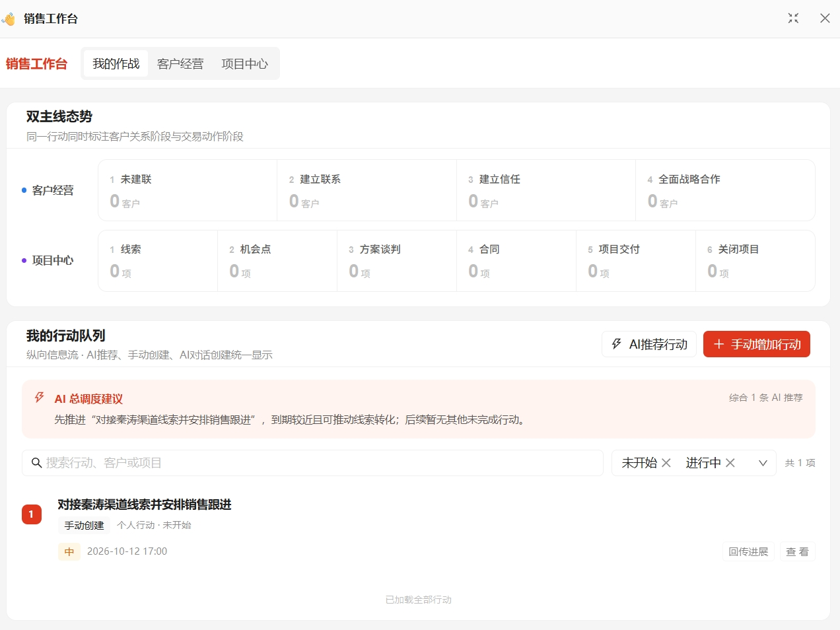Close the 销售工作台 window

pos(825,18)
